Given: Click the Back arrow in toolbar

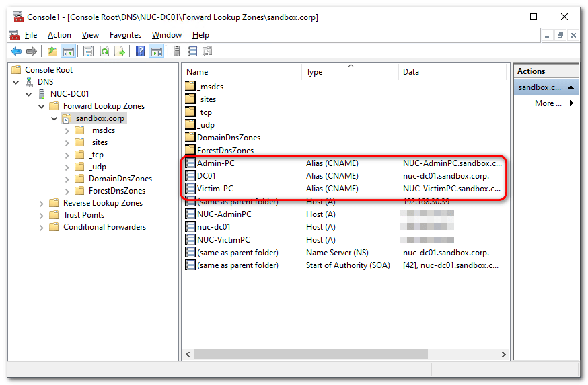Looking at the screenshot, I should click(16, 51).
